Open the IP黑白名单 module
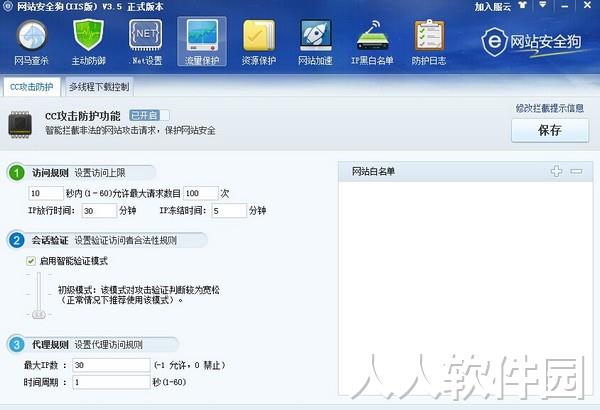Screen dimensions: 600x410 (x=372, y=42)
